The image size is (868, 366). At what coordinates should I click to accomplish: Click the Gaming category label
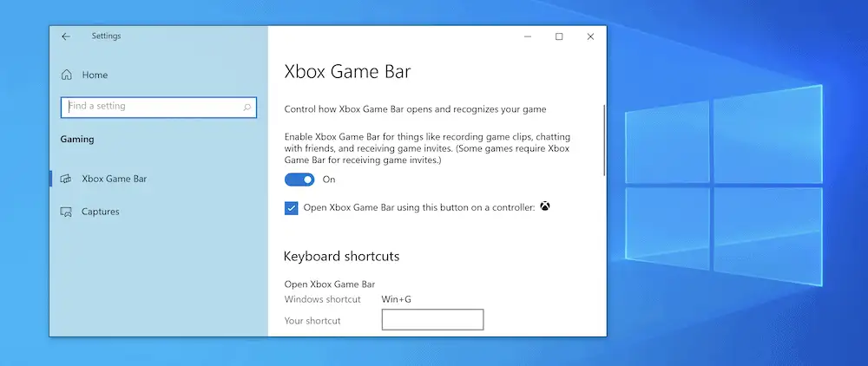(77, 140)
